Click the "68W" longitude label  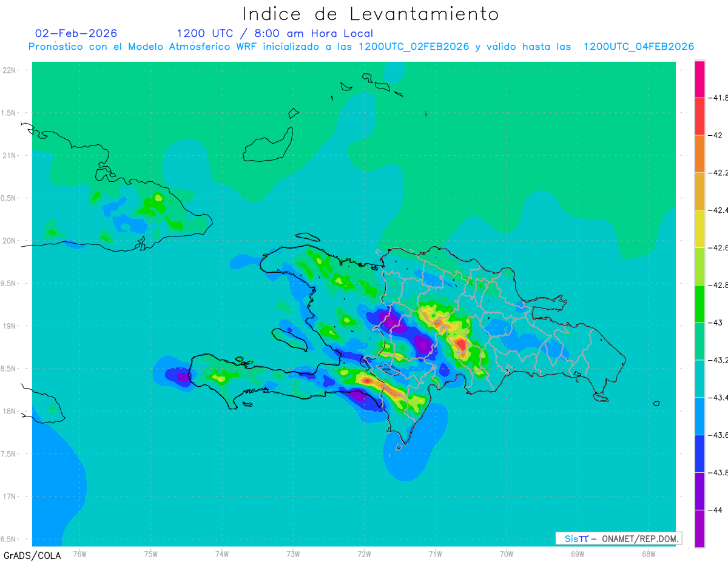coord(649,553)
